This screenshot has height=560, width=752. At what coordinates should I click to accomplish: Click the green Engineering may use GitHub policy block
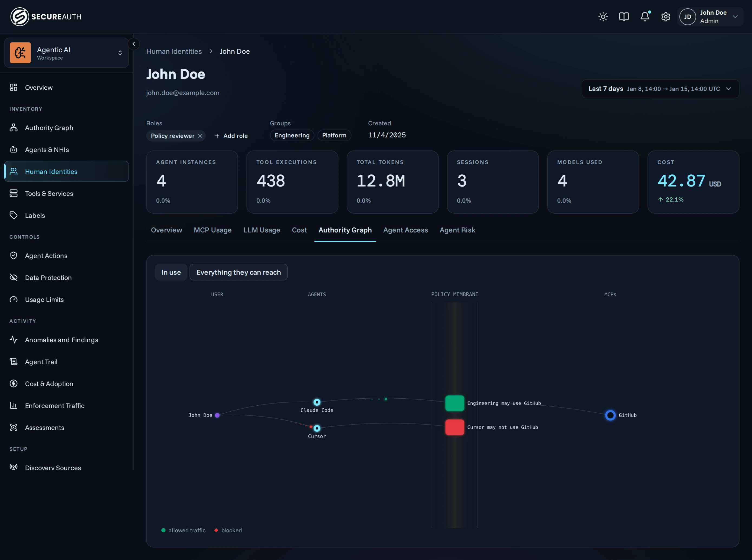(x=455, y=403)
